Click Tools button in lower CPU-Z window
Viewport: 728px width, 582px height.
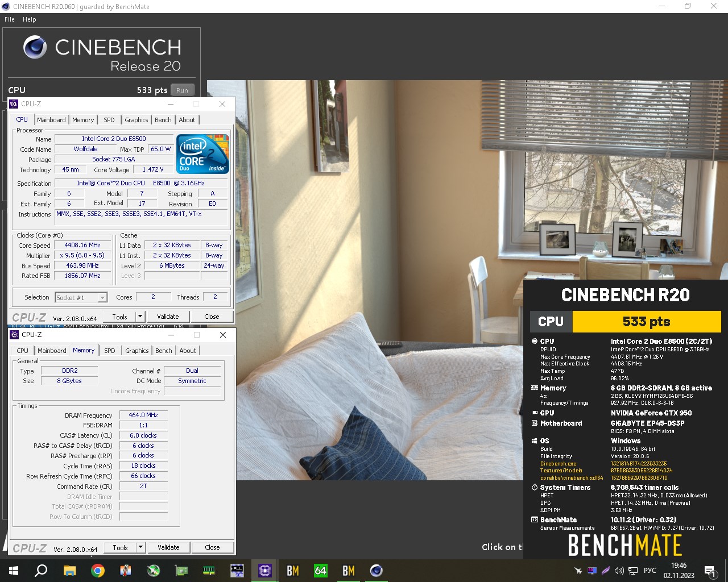pos(121,547)
